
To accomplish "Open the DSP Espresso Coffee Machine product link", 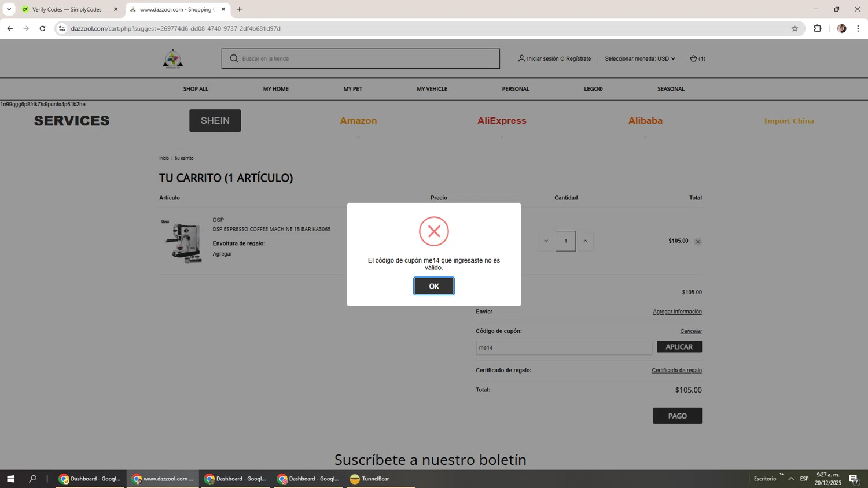I will click(x=271, y=229).
